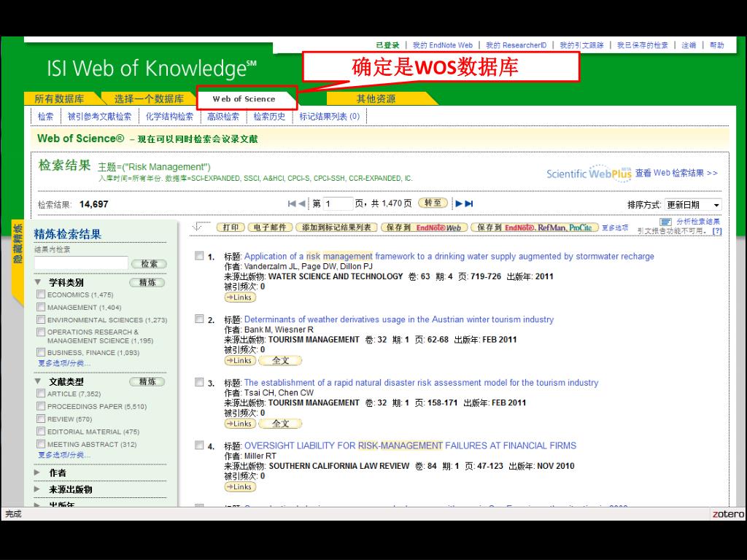Click 检索 button in refine panel
747x560 pixels.
[x=149, y=264]
